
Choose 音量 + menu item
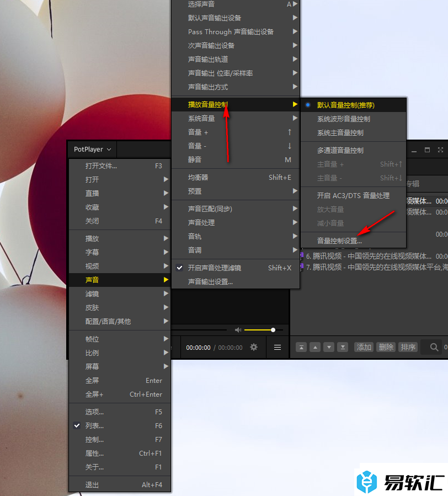tap(236, 132)
